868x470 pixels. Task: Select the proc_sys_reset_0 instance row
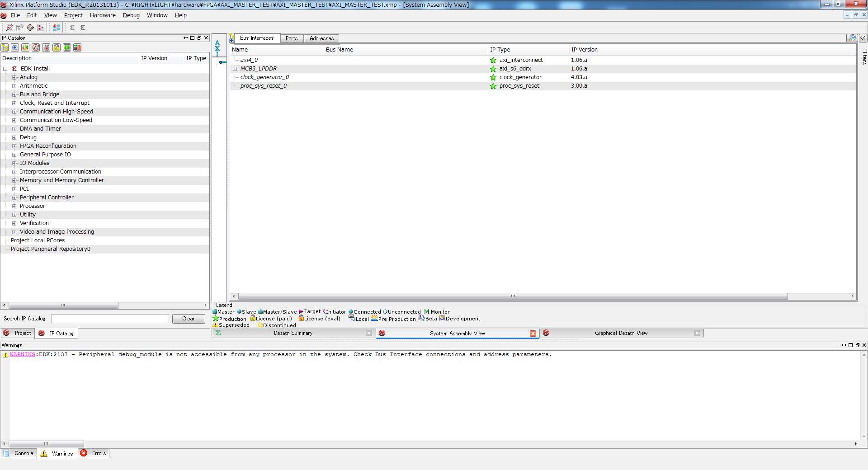click(x=543, y=86)
